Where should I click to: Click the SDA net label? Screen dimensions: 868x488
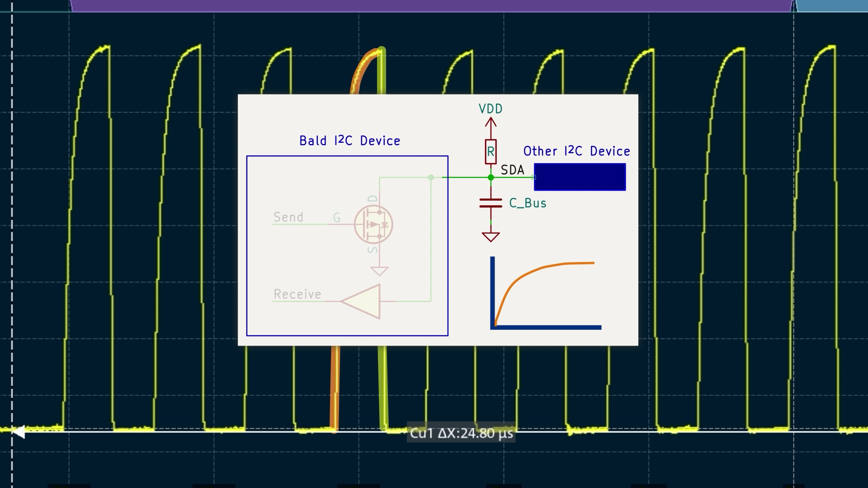512,170
